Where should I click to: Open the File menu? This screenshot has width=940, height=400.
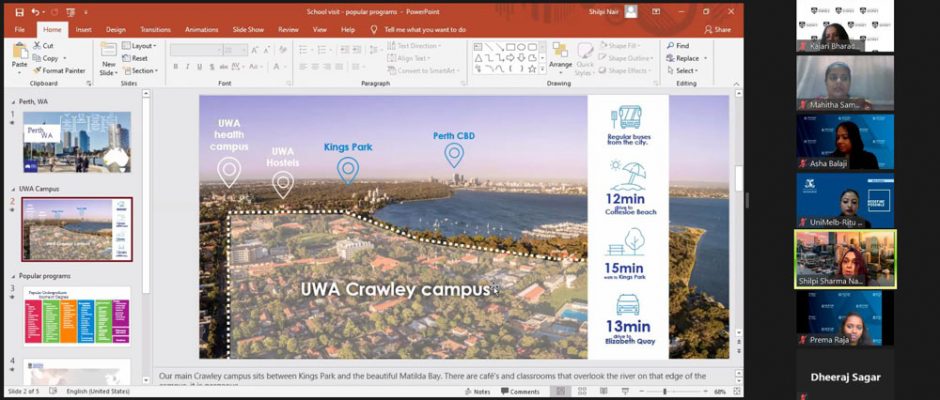point(20,29)
